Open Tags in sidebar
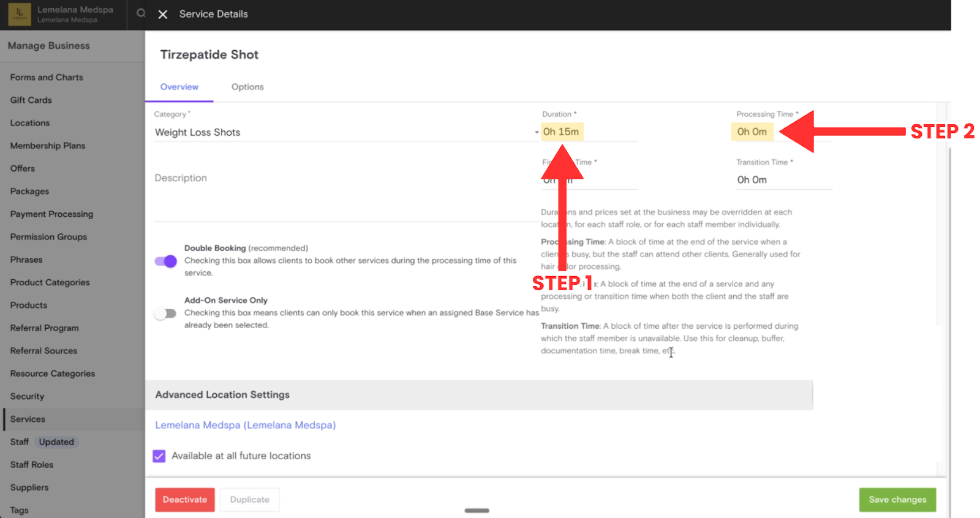The height and width of the screenshot is (518, 980). pos(19,510)
